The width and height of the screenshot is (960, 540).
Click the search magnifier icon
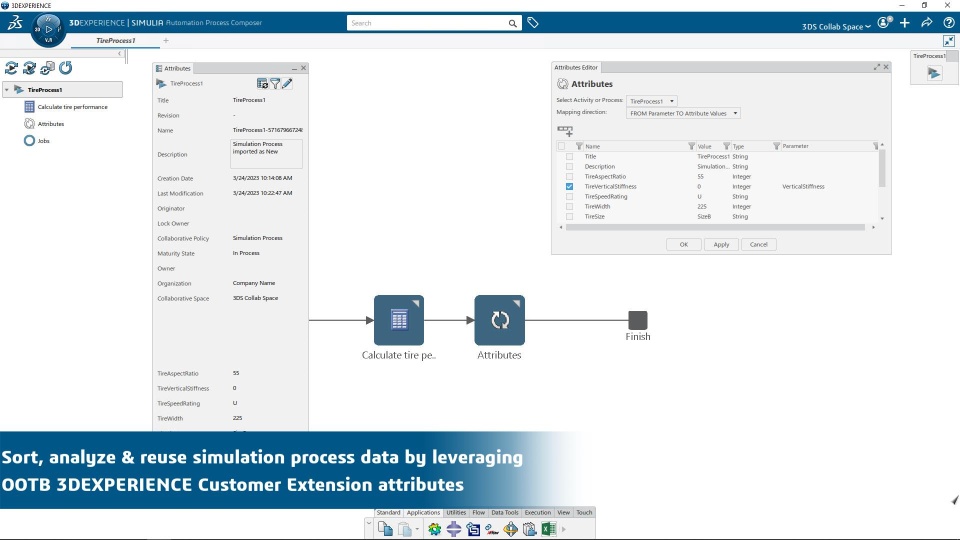pos(512,23)
